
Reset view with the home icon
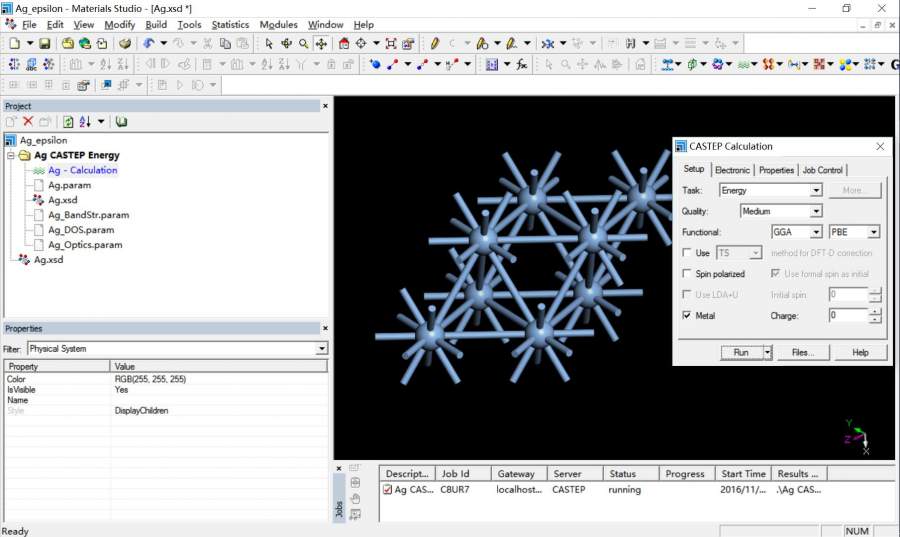tap(344, 44)
